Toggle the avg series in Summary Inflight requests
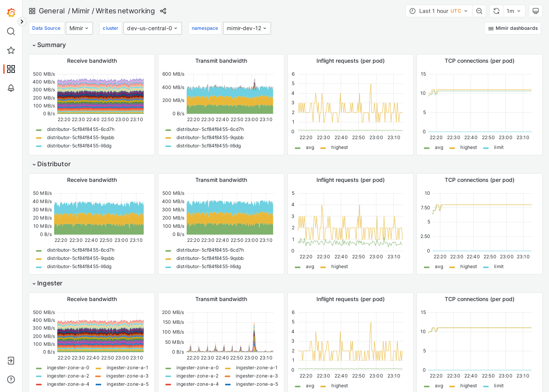Image resolution: width=549 pixels, height=392 pixels. (x=310, y=147)
